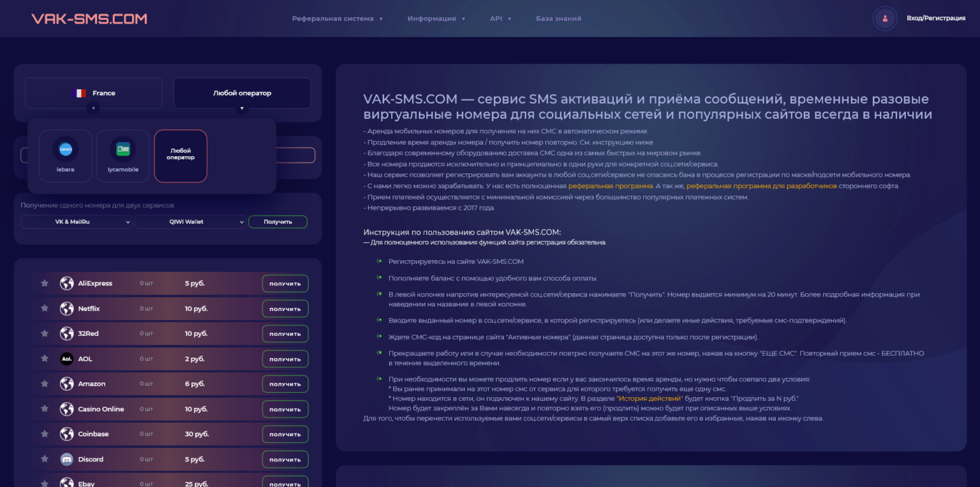Click the Ebay globe icon

[67, 483]
